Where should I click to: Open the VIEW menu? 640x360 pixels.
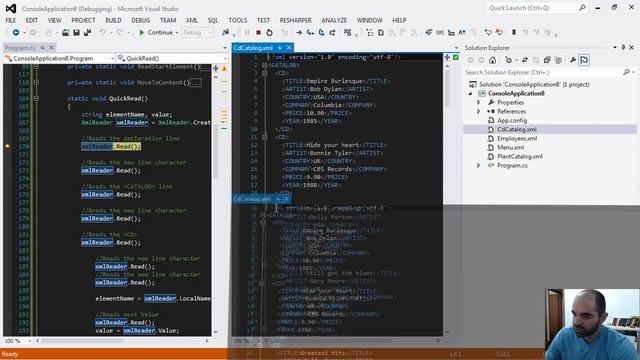coord(54,20)
